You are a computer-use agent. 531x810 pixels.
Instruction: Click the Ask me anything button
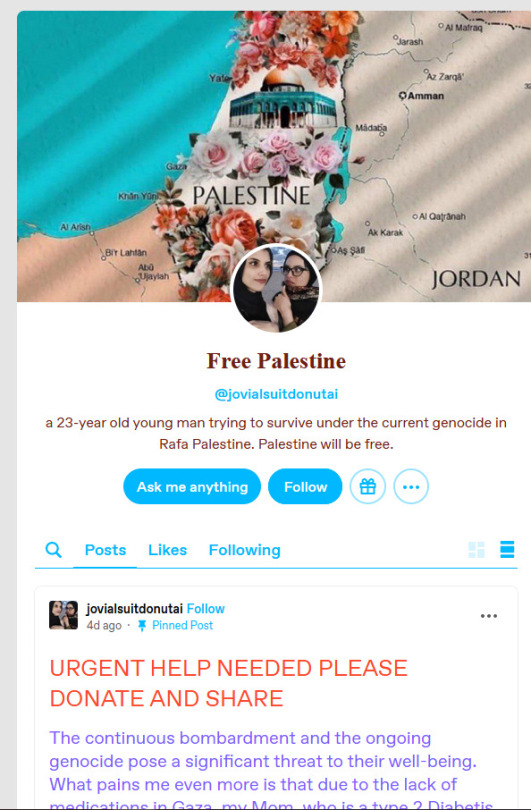(x=192, y=486)
